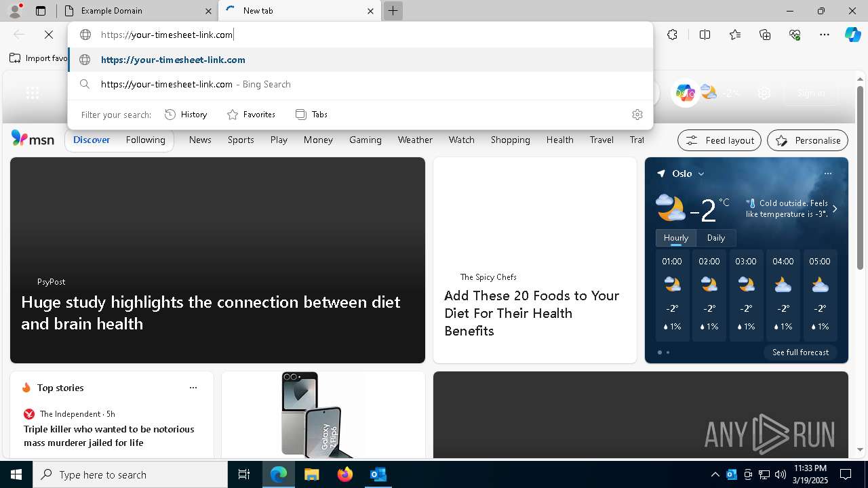Select the 01:00 hourly forecast column
Image resolution: width=868 pixels, height=488 pixels.
(672, 296)
